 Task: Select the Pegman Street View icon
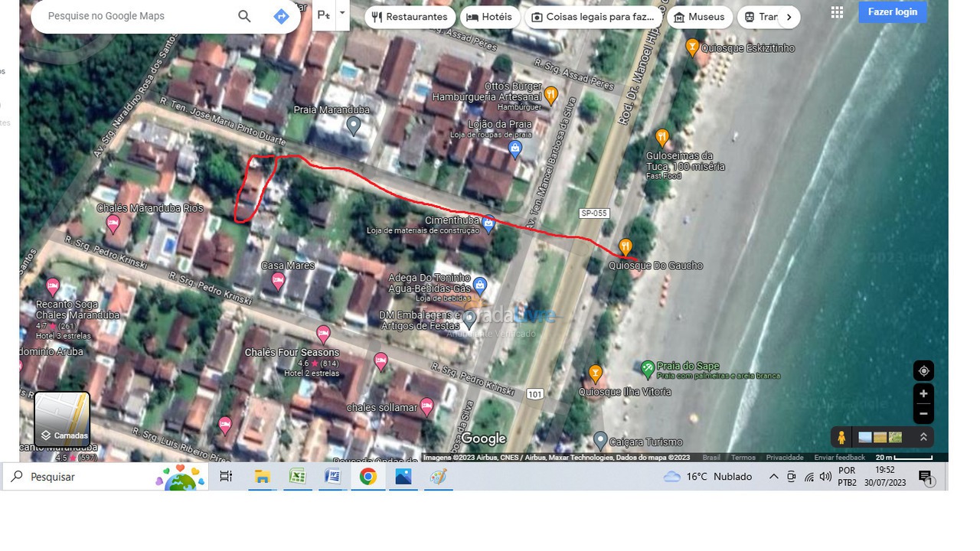coord(841,436)
